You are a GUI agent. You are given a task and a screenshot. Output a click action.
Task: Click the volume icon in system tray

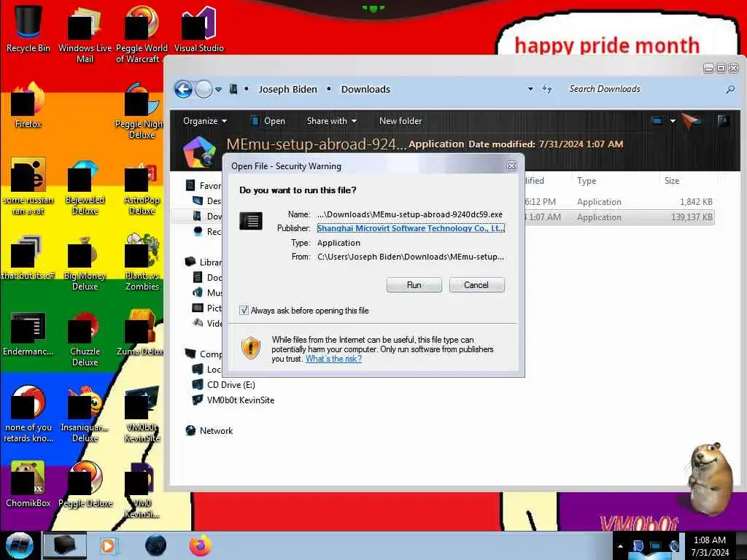click(674, 546)
